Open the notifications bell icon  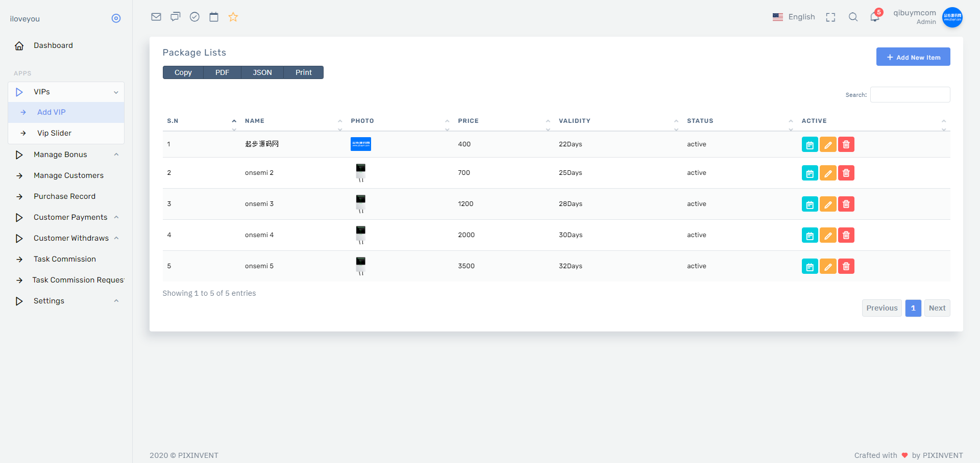click(x=875, y=17)
